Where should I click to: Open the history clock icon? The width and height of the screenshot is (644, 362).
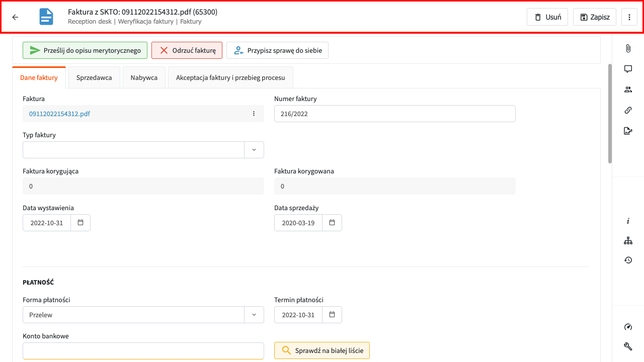(628, 260)
